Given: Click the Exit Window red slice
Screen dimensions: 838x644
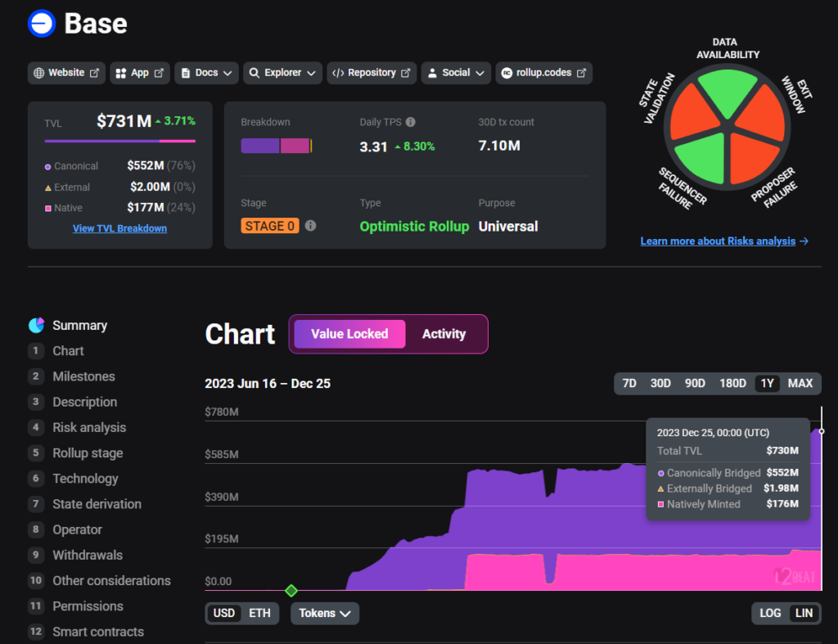Looking at the screenshot, I should (x=762, y=113).
